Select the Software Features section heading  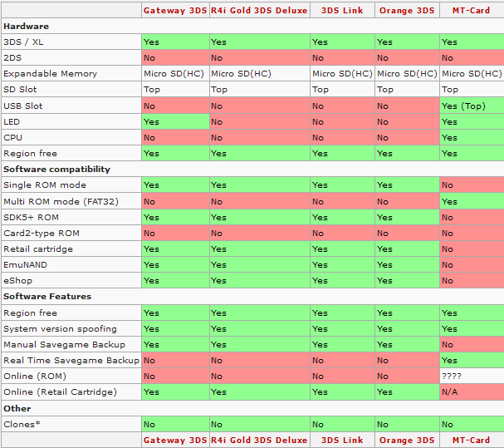coord(47,297)
